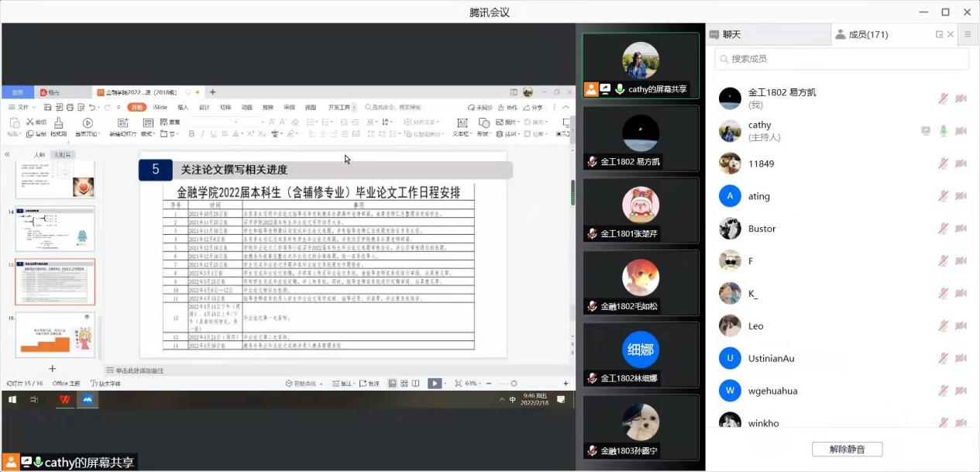Screen dimensions: 980x472
Task: Start slideshow with the play button in status bar
Action: click(435, 384)
